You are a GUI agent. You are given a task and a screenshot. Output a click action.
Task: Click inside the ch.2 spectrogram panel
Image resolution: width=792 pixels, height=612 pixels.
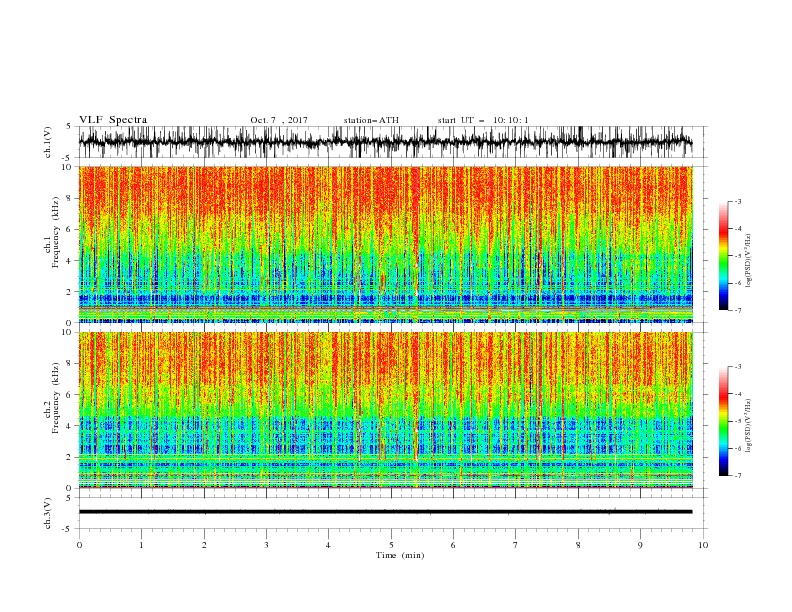point(385,410)
